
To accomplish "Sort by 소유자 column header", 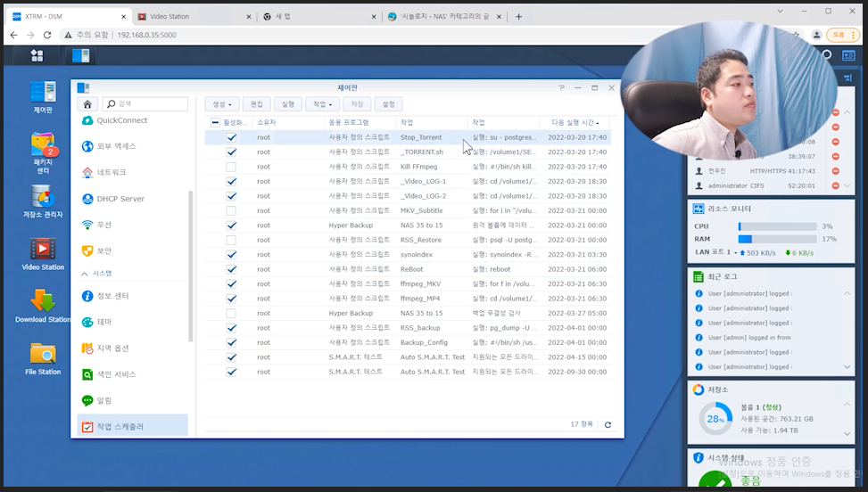I will 288,123.
